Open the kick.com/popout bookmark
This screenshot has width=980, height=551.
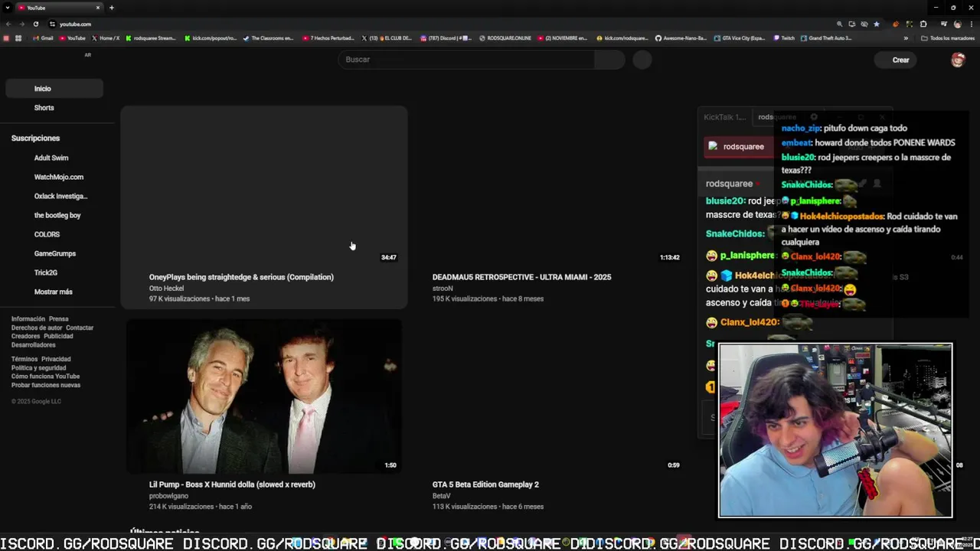[x=211, y=38]
